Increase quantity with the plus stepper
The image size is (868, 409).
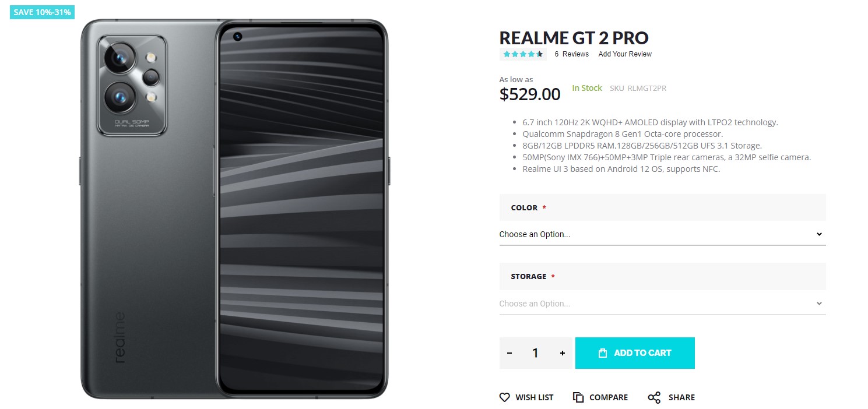click(561, 352)
